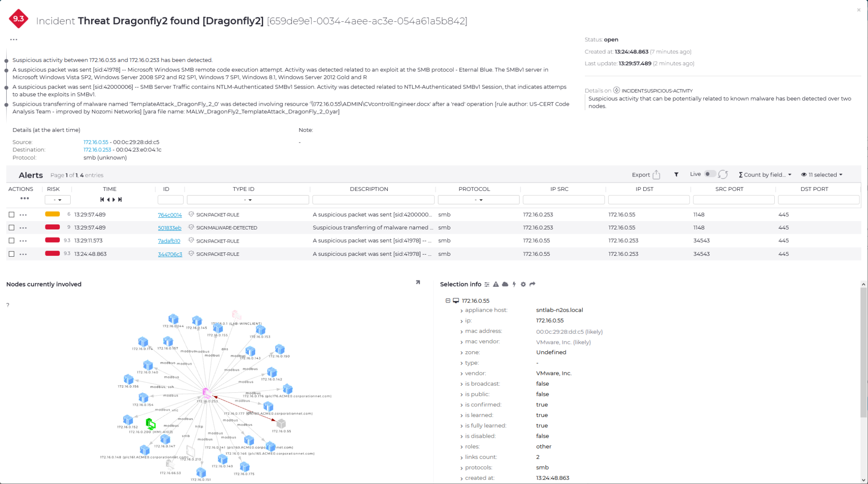Click the Export alerts icon

coord(656,174)
